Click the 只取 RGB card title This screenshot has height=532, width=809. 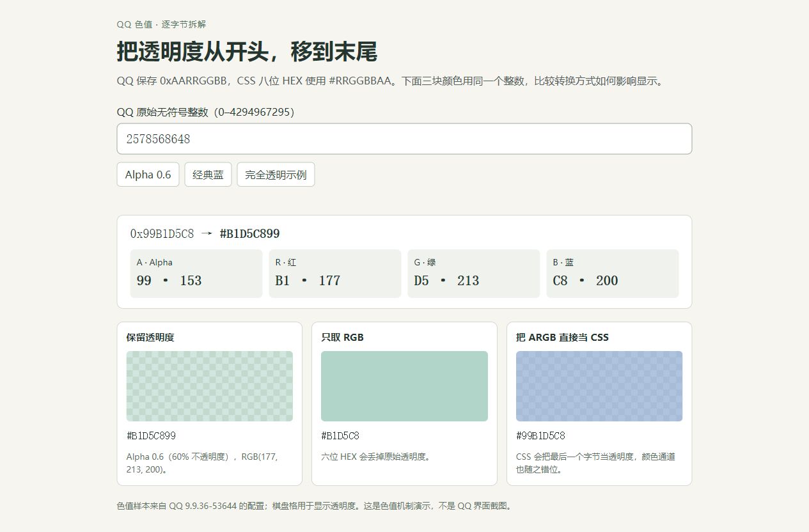tap(342, 337)
